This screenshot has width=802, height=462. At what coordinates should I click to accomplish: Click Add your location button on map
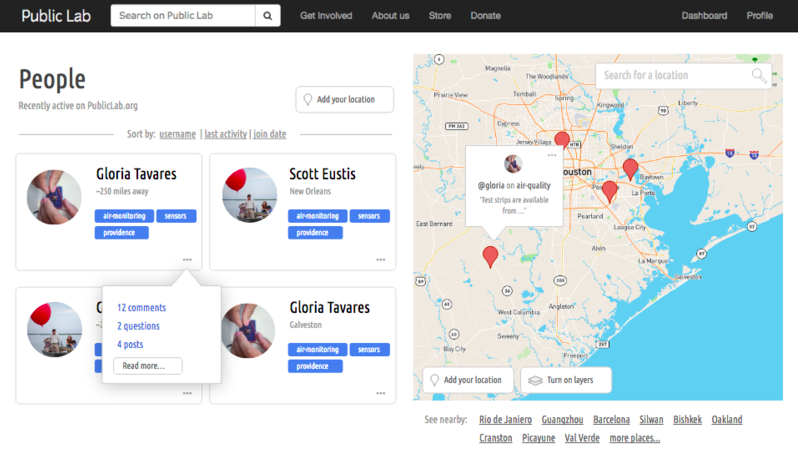(x=467, y=380)
